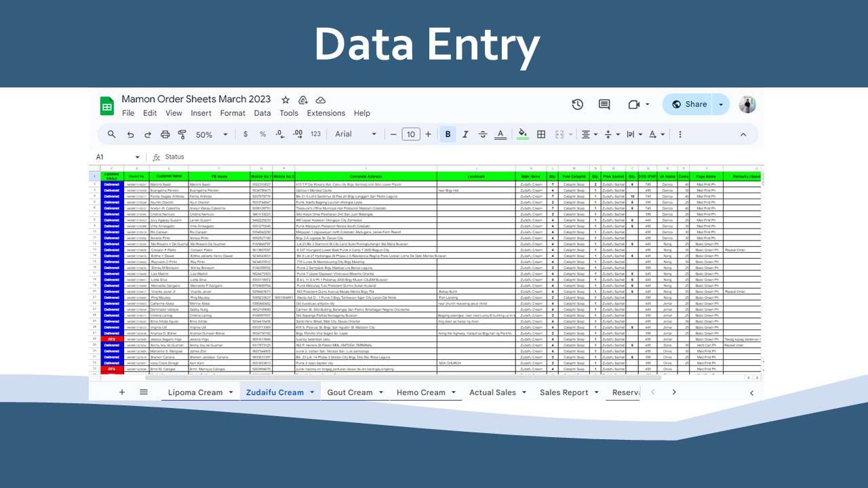Open the Help menu
Image resolution: width=868 pixels, height=488 pixels.
362,113
